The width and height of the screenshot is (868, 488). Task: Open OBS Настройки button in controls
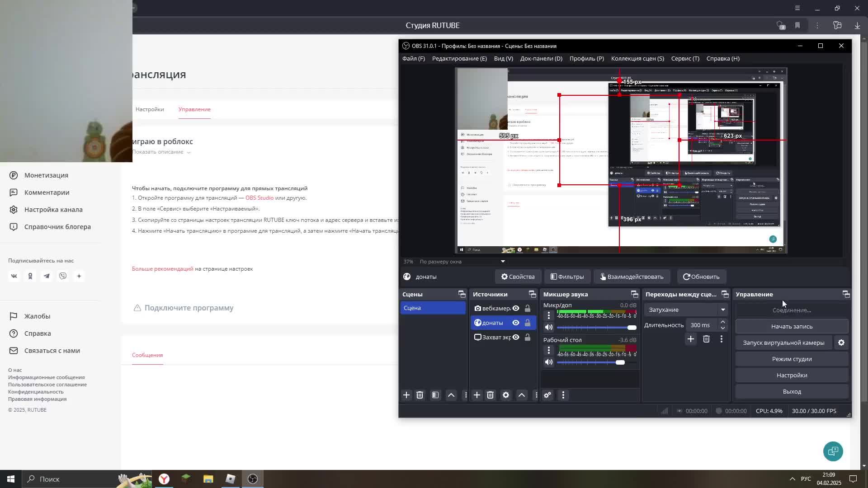792,375
